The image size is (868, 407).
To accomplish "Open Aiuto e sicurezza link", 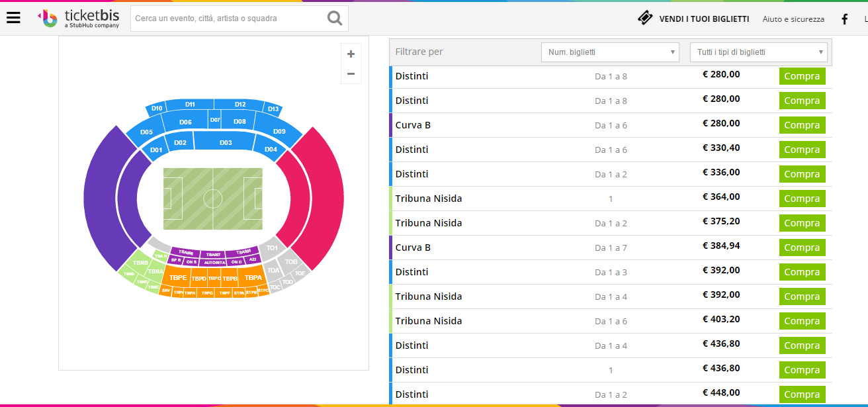I will [793, 19].
